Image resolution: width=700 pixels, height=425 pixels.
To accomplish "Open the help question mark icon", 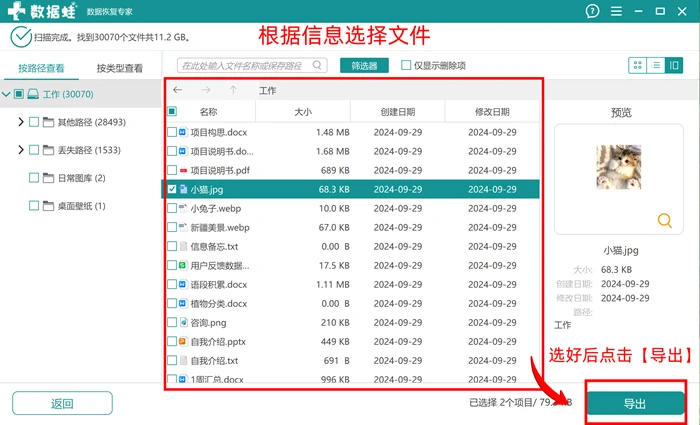I will pos(592,11).
